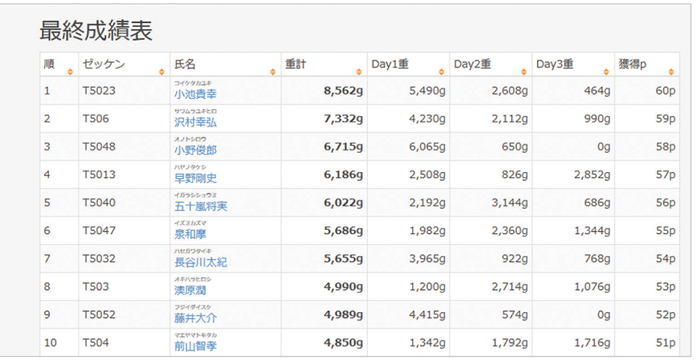Open the 沢村幸弘 name link

click(196, 122)
